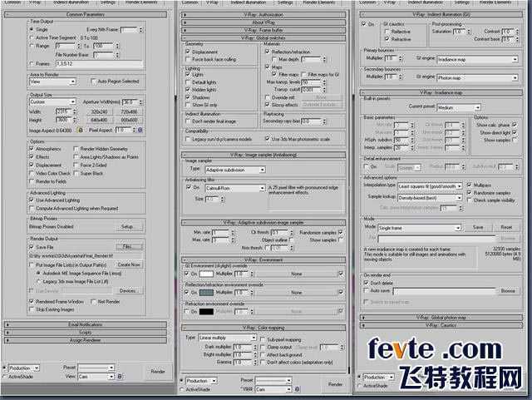Click the 320x240 size preset button
Viewport: 532px width, 400px height.
tap(99, 111)
